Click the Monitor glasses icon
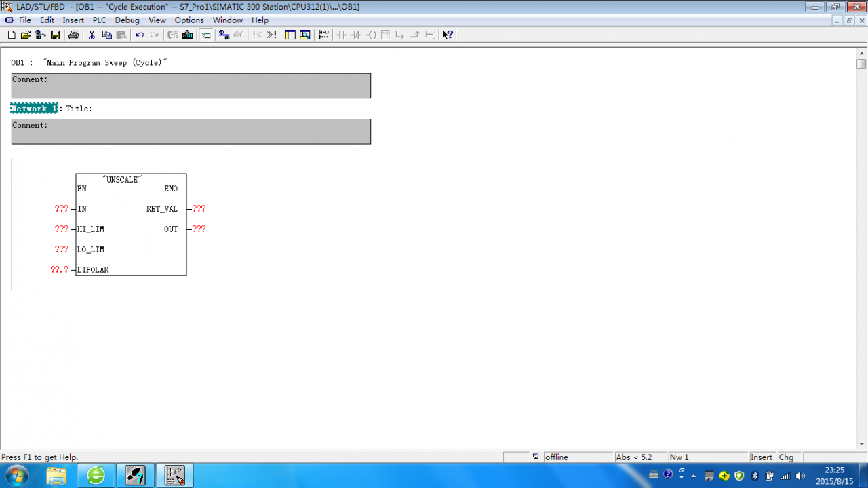 239,35
